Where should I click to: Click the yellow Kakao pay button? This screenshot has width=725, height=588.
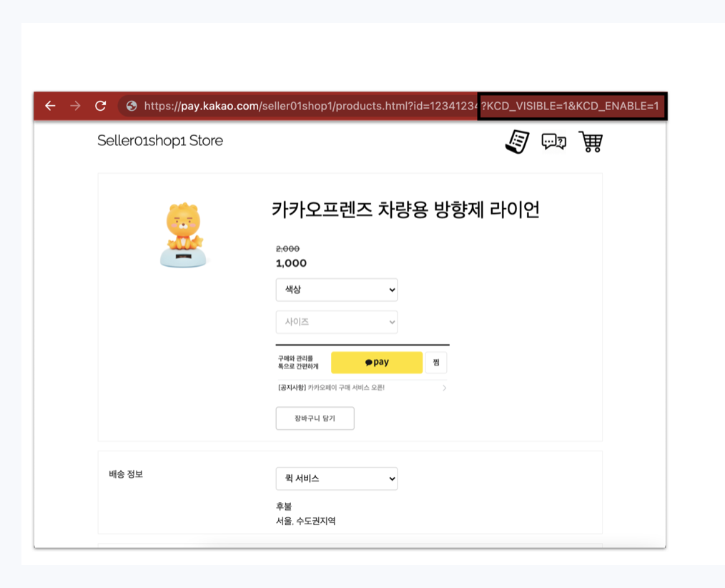pos(377,362)
